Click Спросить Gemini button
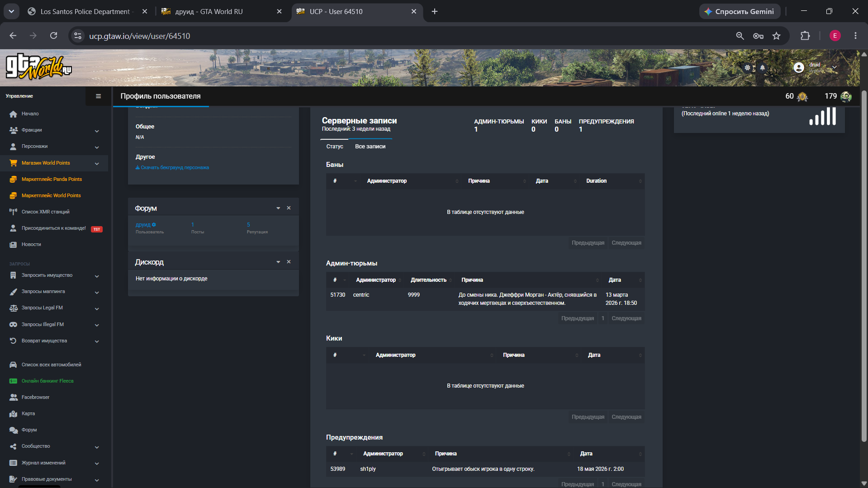Viewport: 868px width, 488px height. tap(740, 11)
